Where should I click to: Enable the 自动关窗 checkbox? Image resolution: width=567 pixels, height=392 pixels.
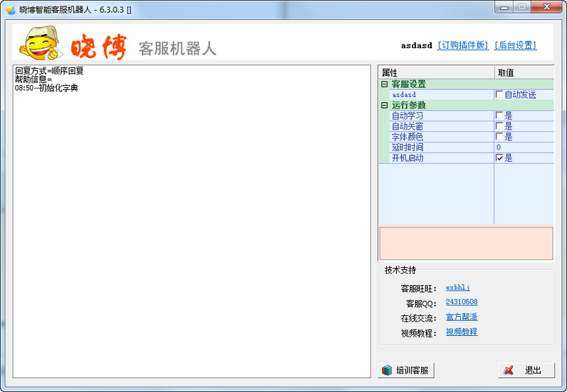click(500, 126)
